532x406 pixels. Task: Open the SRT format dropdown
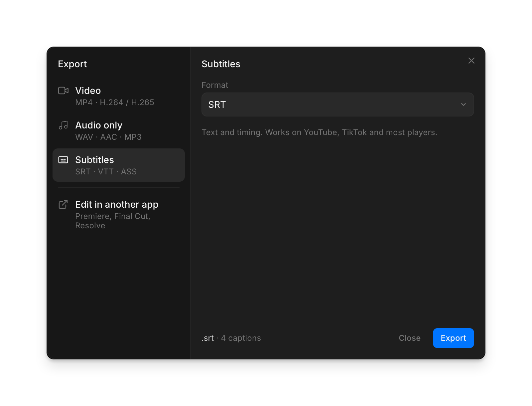(x=338, y=104)
